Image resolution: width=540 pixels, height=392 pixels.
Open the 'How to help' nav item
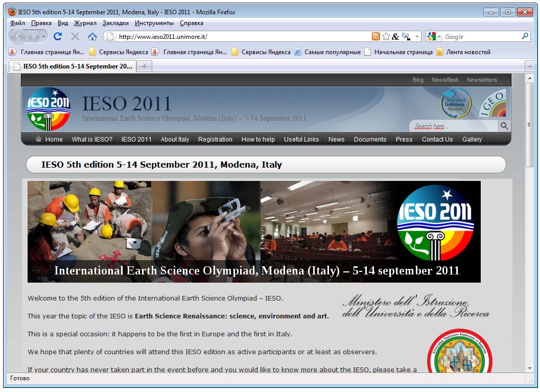(259, 139)
